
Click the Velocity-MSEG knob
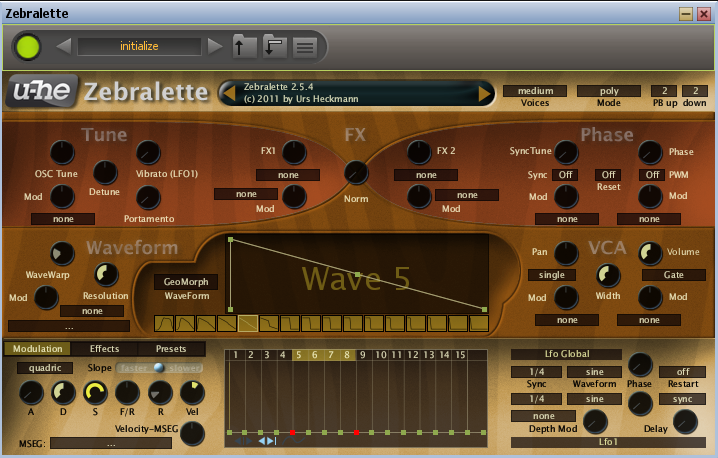tap(192, 433)
